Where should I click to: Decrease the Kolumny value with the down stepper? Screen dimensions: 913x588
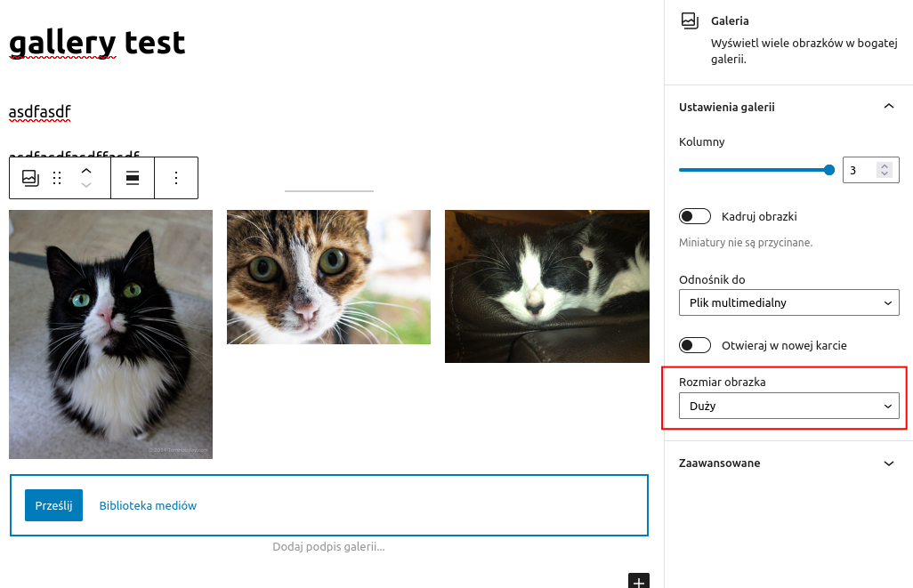click(885, 174)
